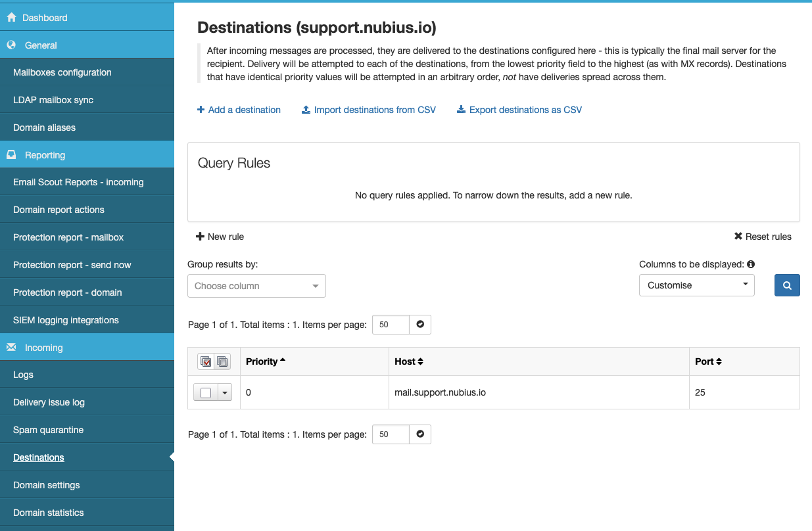Expand the Customise columns dropdown
812x531 pixels.
click(696, 285)
